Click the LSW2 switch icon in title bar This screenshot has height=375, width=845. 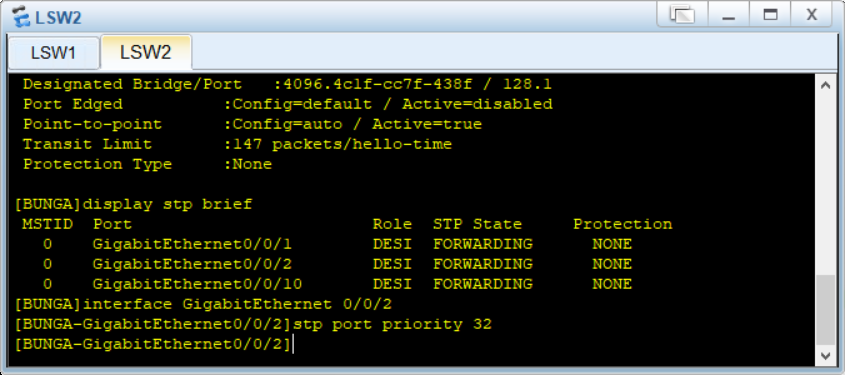point(22,17)
